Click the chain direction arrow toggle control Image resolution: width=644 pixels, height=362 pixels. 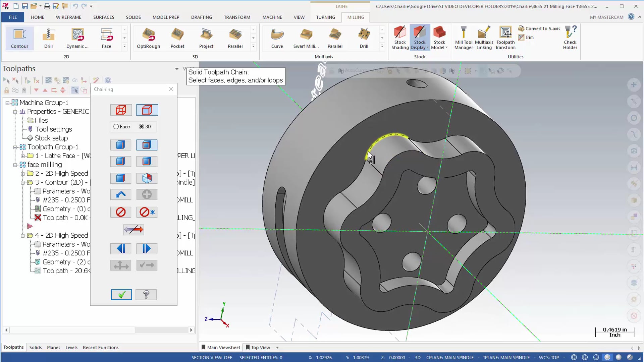(x=134, y=229)
